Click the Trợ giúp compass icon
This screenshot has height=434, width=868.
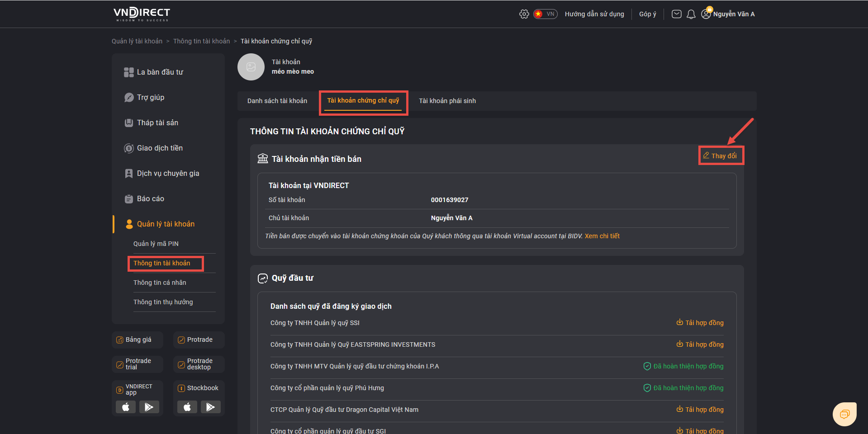coord(128,97)
